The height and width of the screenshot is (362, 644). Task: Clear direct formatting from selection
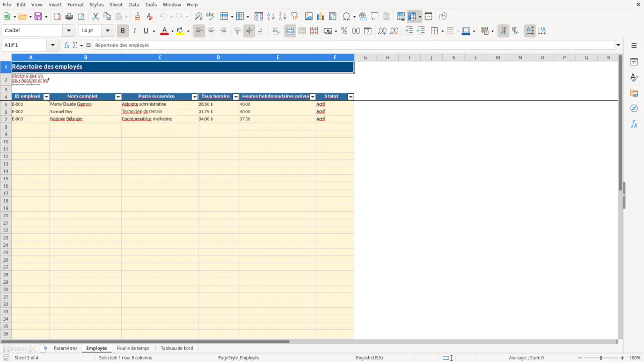(x=150, y=17)
